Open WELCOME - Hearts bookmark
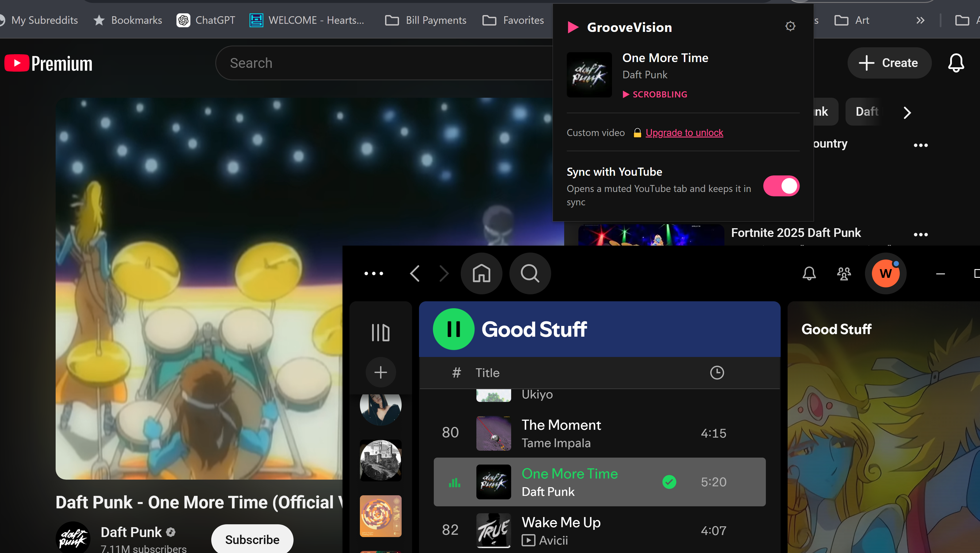The image size is (980, 553). (307, 20)
